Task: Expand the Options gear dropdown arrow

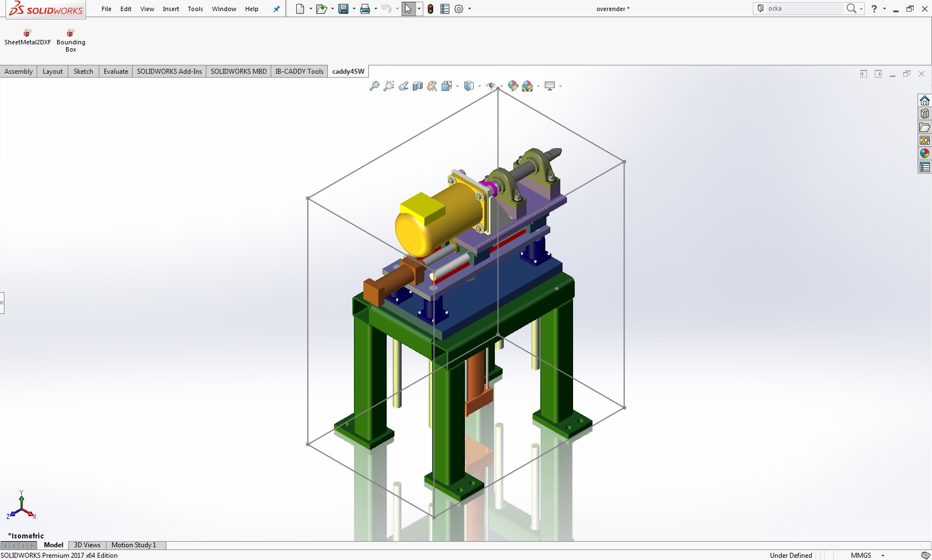Action: tap(470, 9)
